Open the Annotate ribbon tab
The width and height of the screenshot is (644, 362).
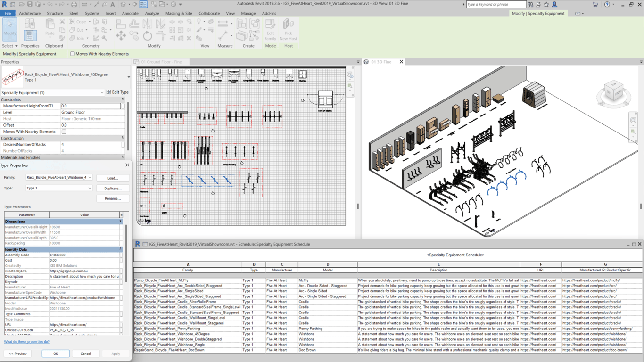click(x=130, y=13)
